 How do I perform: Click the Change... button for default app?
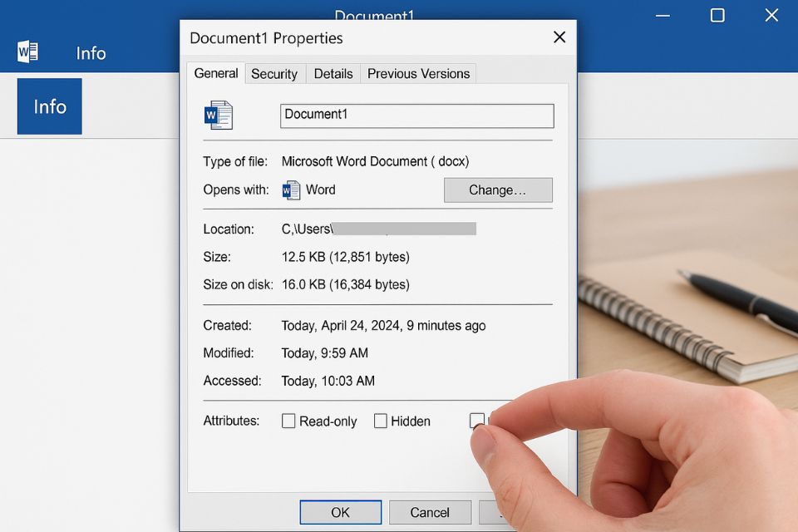point(498,190)
